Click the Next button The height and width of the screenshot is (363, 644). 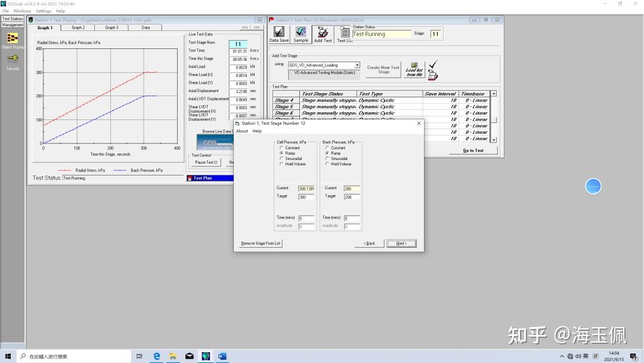tap(401, 244)
